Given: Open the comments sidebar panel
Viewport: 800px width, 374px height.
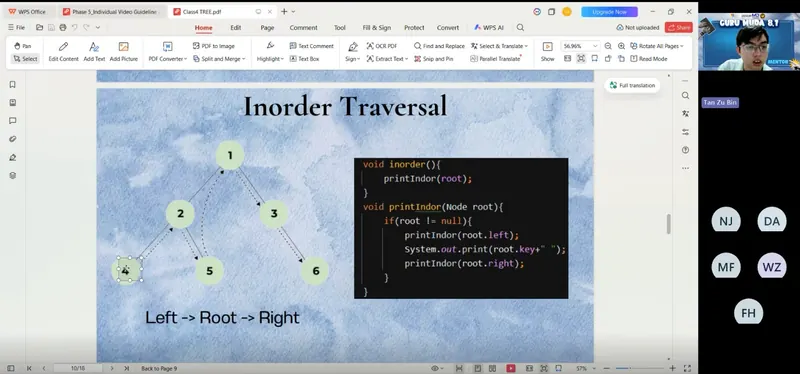Looking at the screenshot, I should click(x=13, y=121).
